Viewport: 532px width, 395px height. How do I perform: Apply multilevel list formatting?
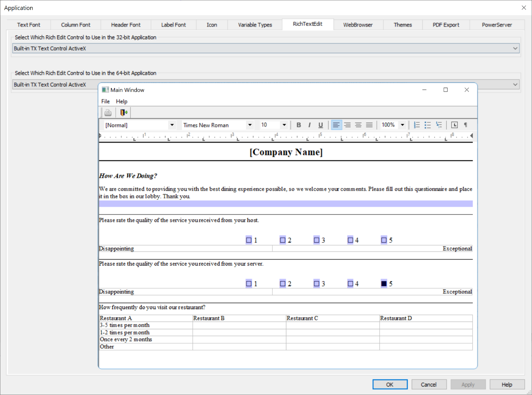pos(438,125)
